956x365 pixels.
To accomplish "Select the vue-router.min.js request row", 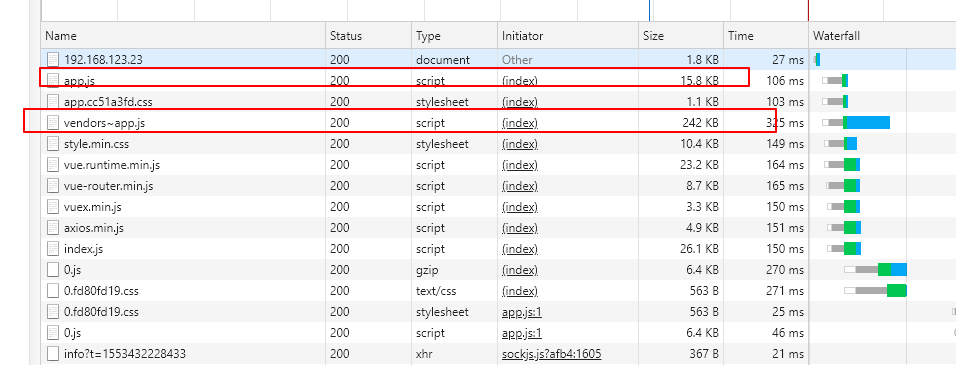I will 425,186.
